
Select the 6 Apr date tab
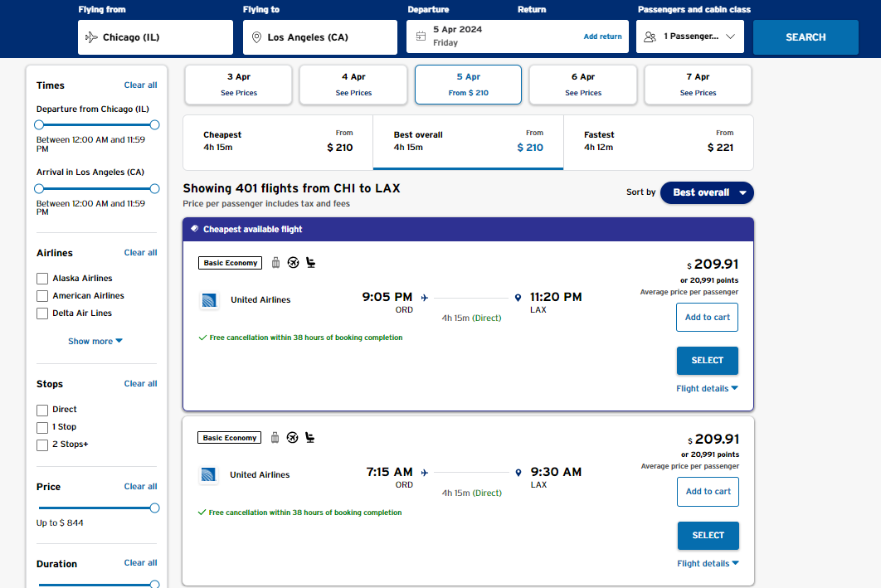pos(582,85)
